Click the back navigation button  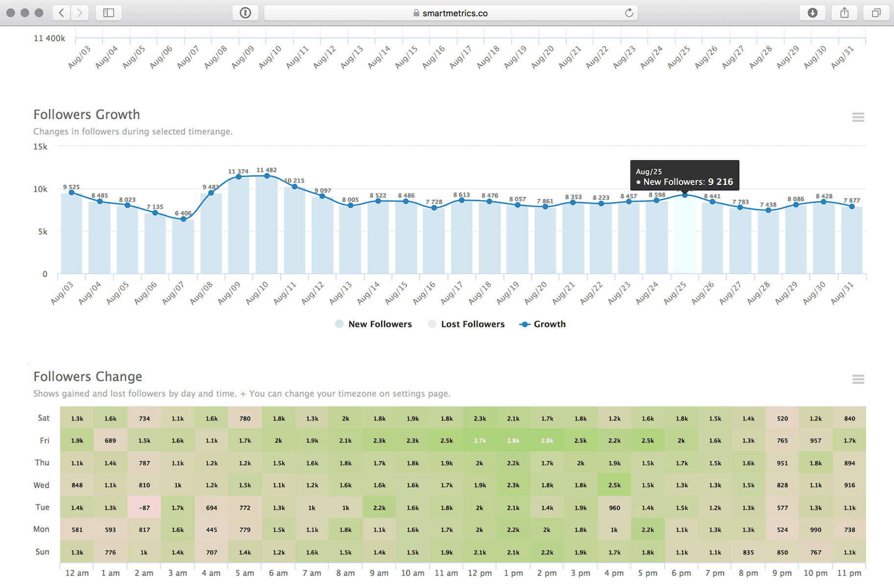[61, 13]
